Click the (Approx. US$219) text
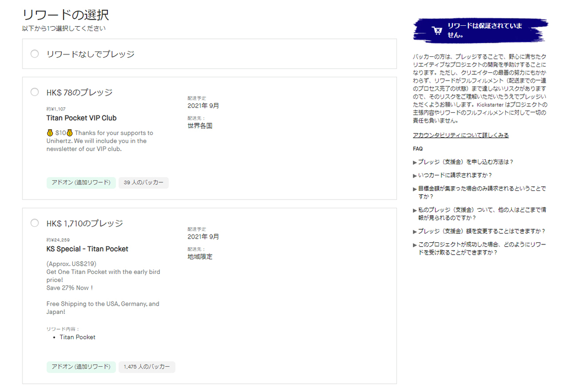The width and height of the screenshot is (583, 392). pos(71,264)
